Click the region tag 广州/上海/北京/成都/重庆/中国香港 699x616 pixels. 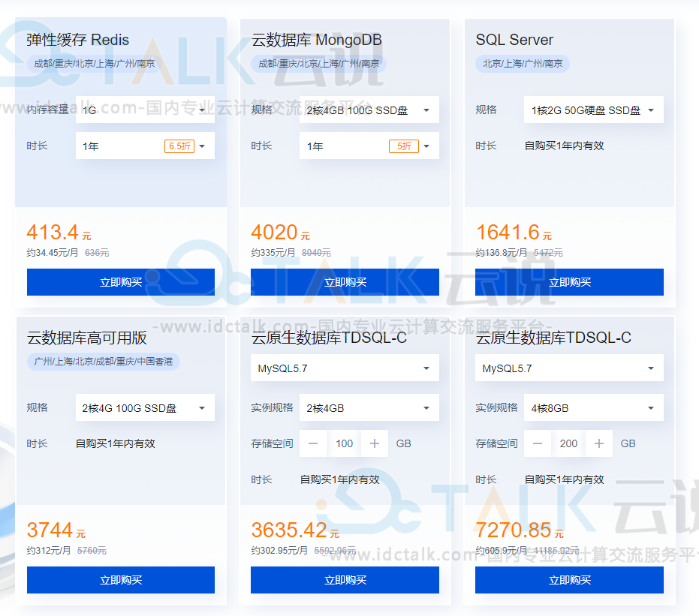point(104,362)
